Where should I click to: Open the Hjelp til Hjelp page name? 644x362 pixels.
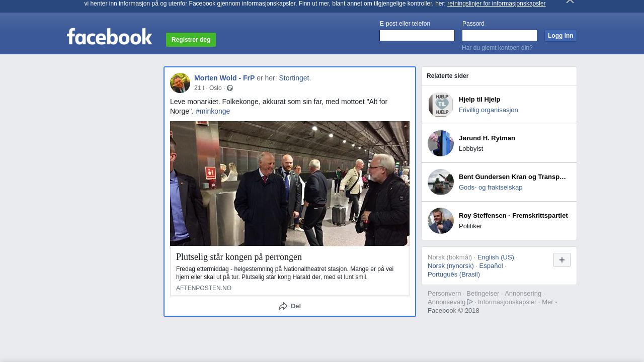click(x=479, y=99)
